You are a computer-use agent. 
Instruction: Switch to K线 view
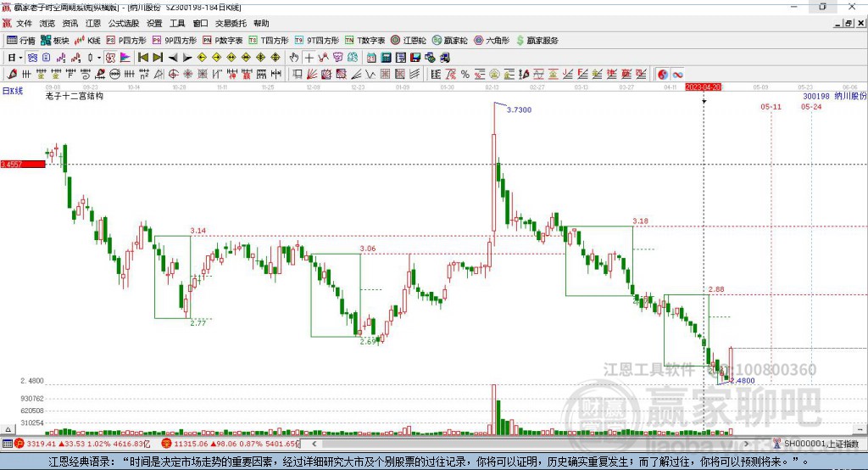(x=87, y=41)
